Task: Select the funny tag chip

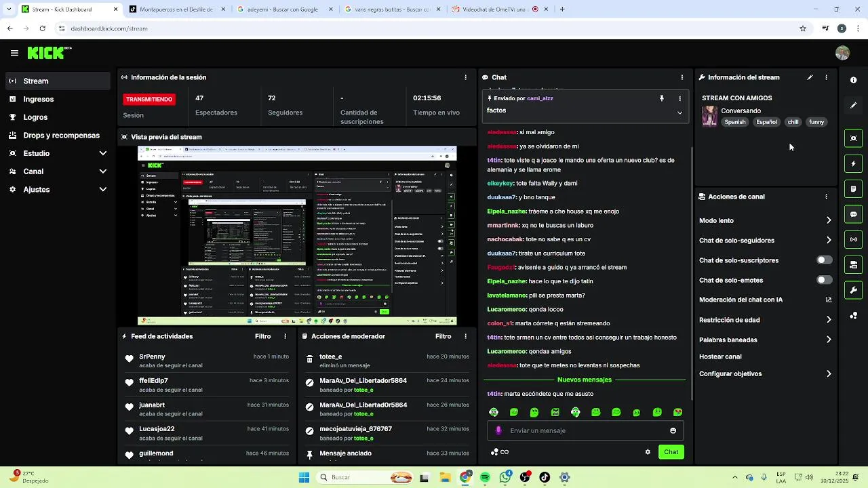Action: click(x=816, y=122)
